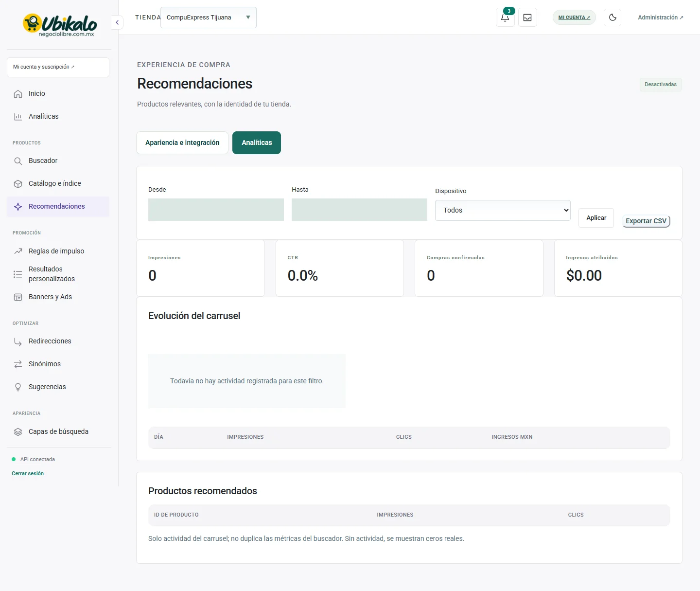Click the Desactivadas status badge
The height and width of the screenshot is (591, 700).
(660, 84)
